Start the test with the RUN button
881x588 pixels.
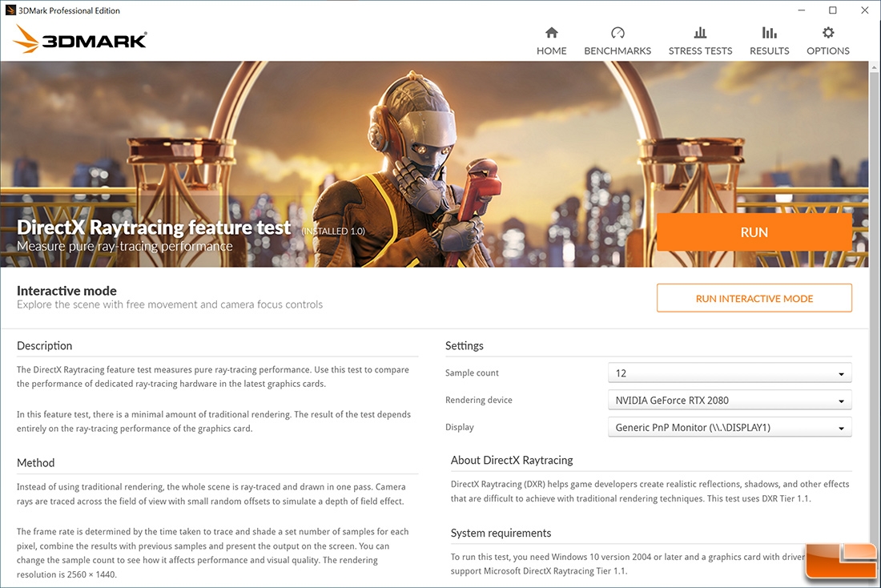[754, 232]
